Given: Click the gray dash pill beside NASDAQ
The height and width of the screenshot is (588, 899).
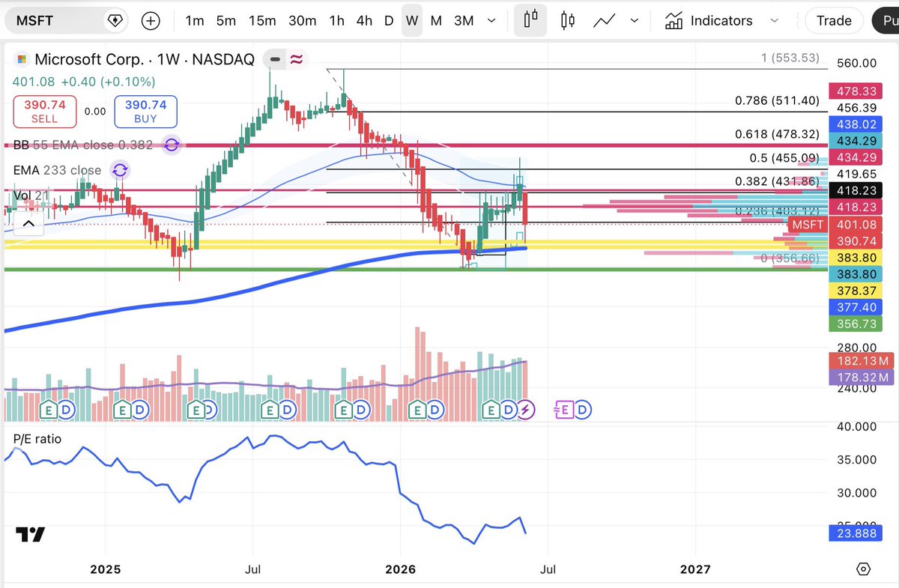Looking at the screenshot, I should pos(275,59).
